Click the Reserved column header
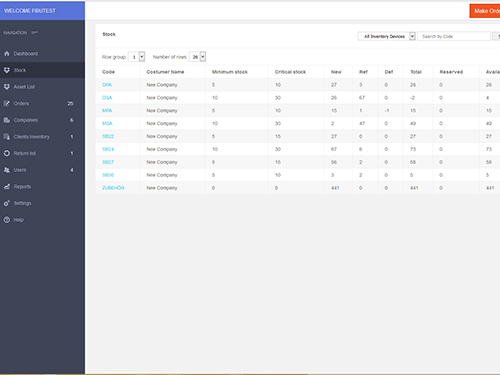The height and width of the screenshot is (375, 500). point(451,72)
